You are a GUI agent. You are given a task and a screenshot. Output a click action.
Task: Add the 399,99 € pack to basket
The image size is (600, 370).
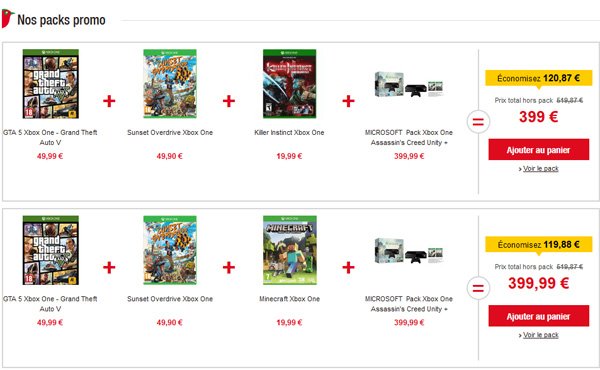539,316
